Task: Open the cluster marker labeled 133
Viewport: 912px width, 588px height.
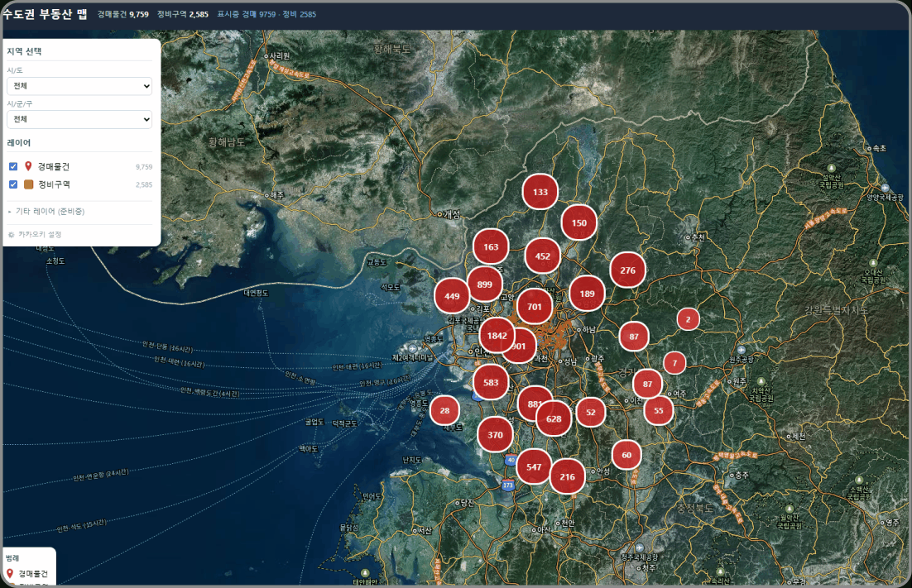Action: (x=540, y=192)
